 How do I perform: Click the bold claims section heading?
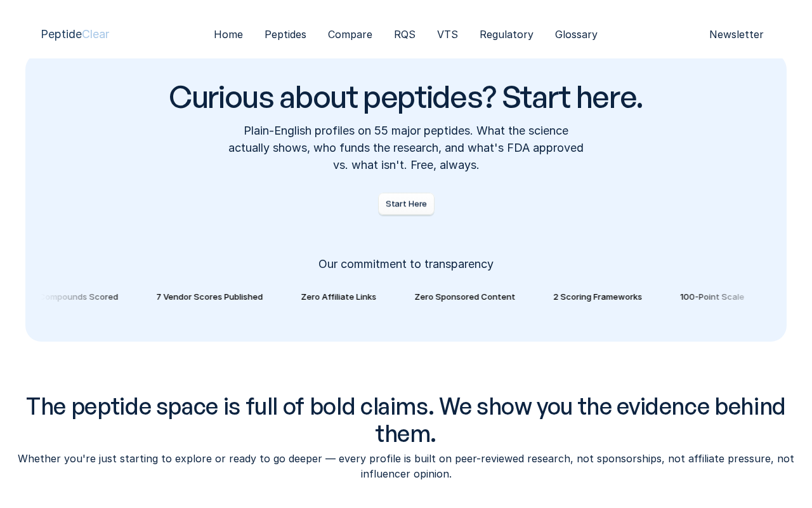(406, 420)
